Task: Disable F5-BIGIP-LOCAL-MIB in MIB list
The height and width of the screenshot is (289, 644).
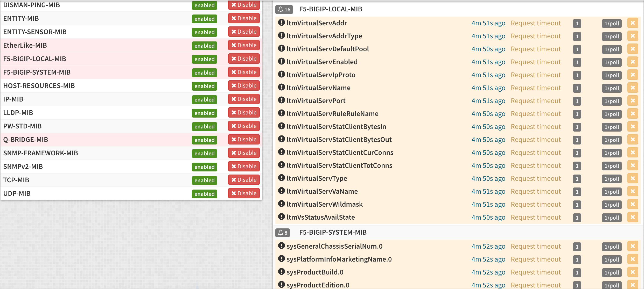Action: coord(244,59)
